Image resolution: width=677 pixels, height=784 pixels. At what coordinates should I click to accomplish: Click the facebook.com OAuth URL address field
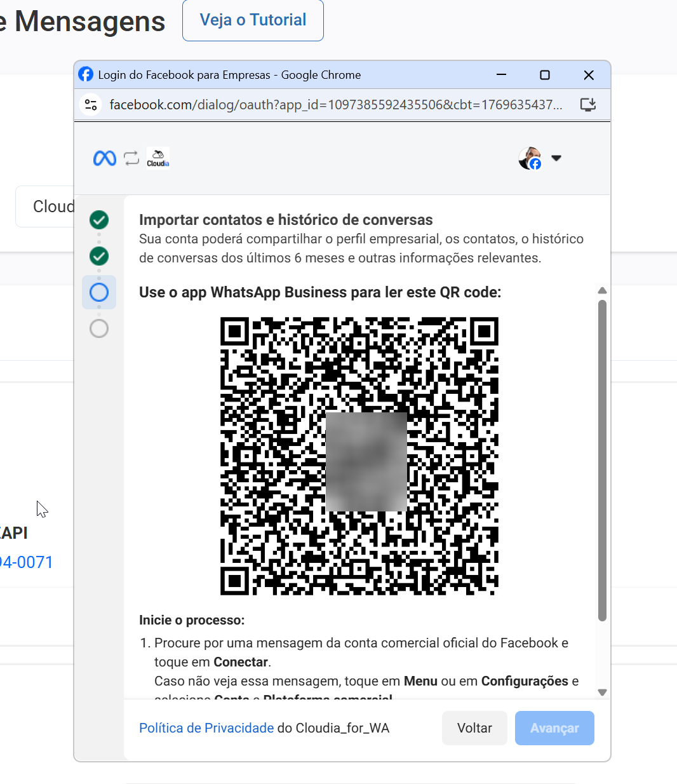[x=335, y=104]
